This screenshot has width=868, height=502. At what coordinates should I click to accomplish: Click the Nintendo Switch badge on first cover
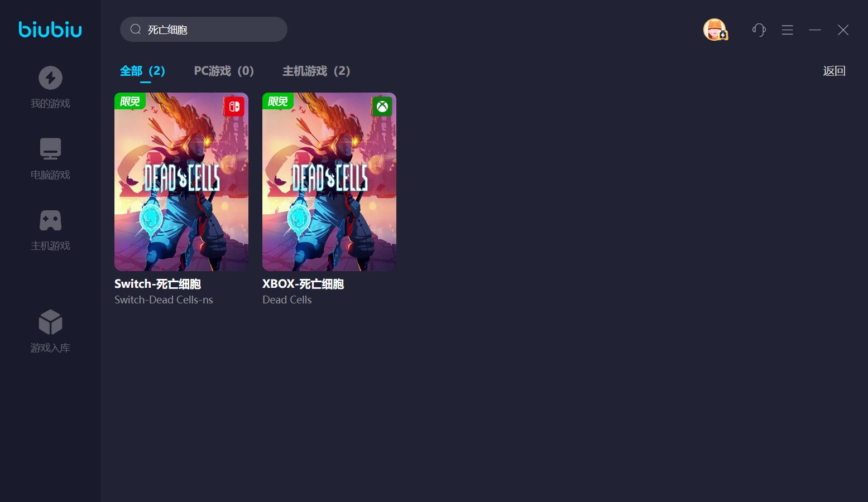(x=234, y=106)
